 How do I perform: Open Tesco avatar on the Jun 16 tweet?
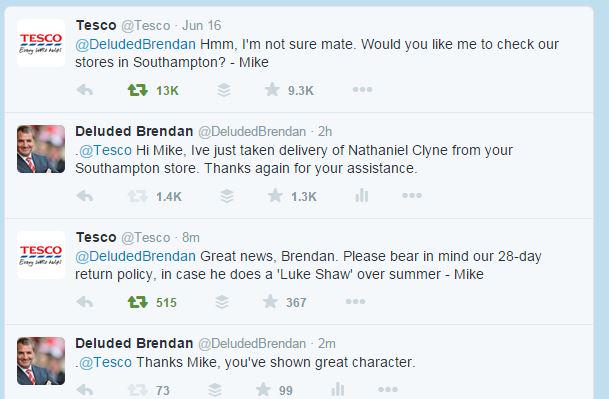pyautogui.click(x=41, y=43)
